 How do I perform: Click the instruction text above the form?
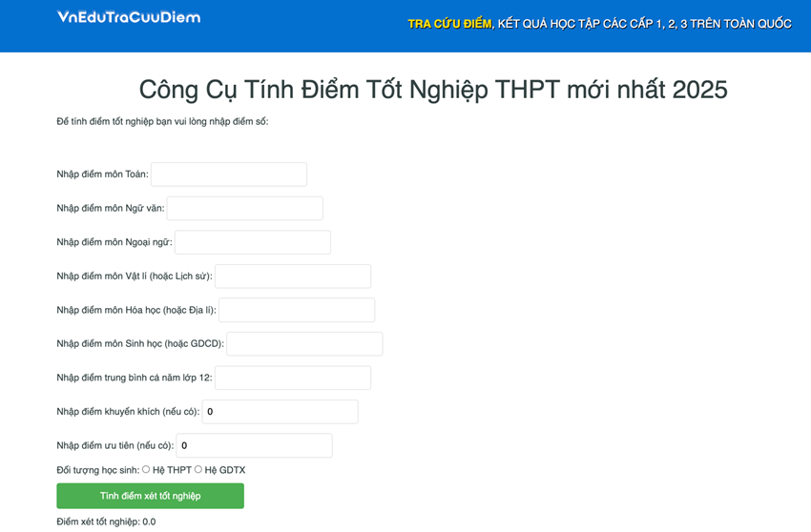(162, 121)
